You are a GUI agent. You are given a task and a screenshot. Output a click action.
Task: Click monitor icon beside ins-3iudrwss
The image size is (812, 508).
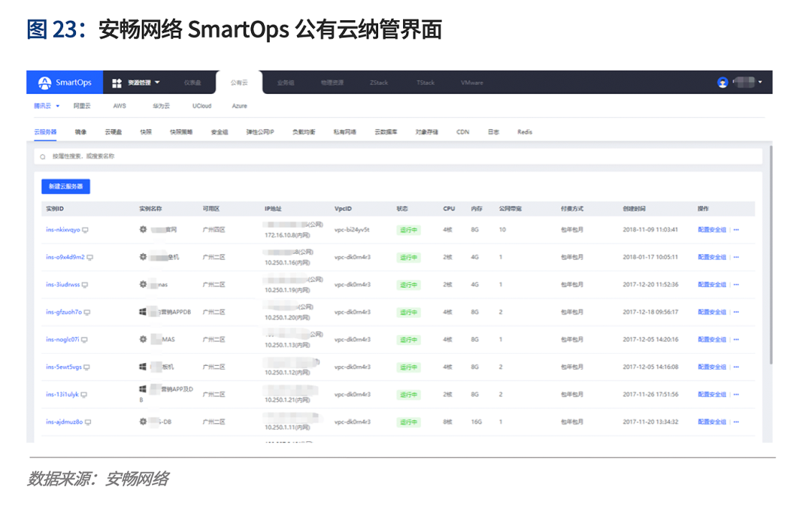[85, 285]
